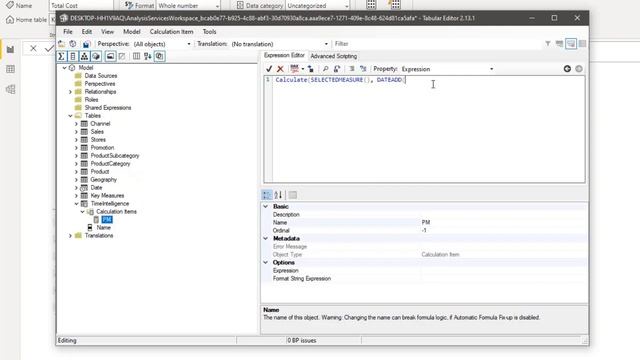The width and height of the screenshot is (640, 360).
Task: Toggle hierarchies display icon
Action: pyautogui.click(x=84, y=56)
